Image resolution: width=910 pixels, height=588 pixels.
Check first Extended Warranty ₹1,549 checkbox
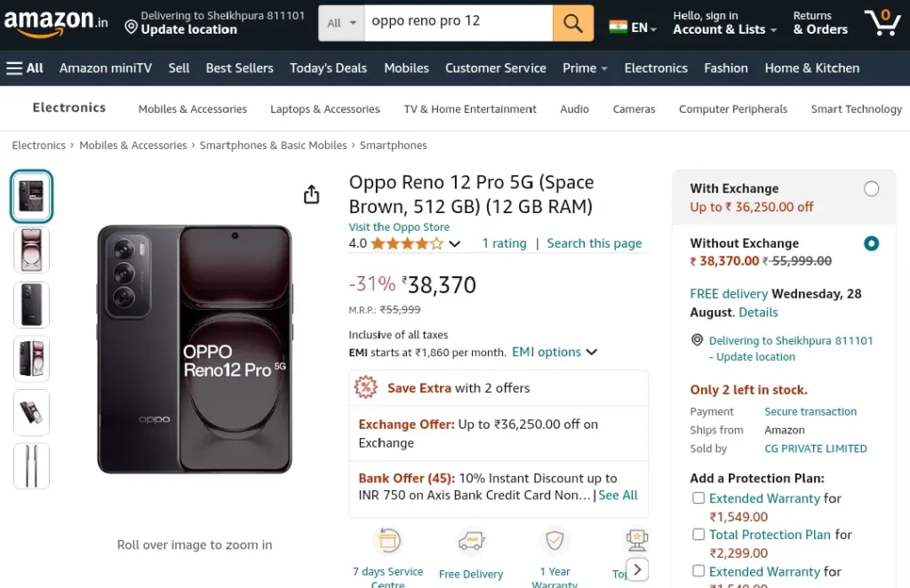pos(698,498)
